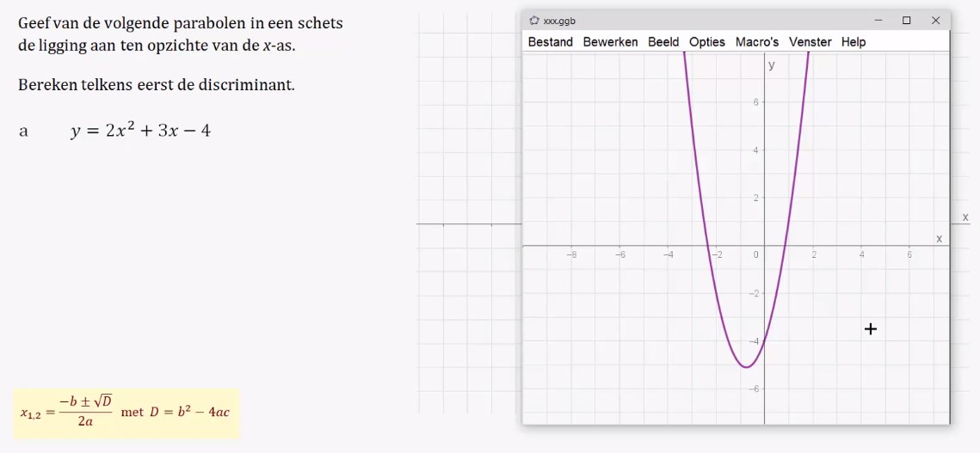This screenshot has width=980, height=453.
Task: Click the xxx.ggb window title text
Action: 559,21
